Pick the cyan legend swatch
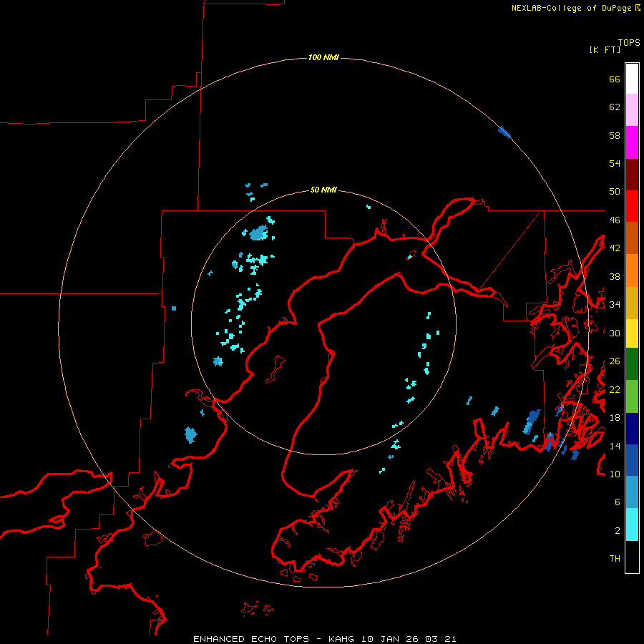The width and height of the screenshot is (644, 644). (632, 525)
